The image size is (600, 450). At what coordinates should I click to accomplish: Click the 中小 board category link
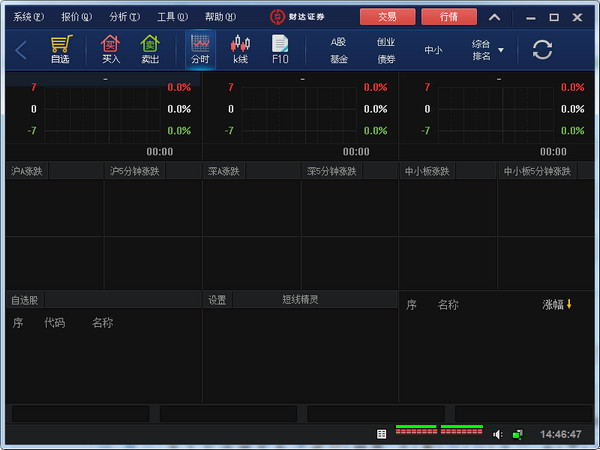433,50
